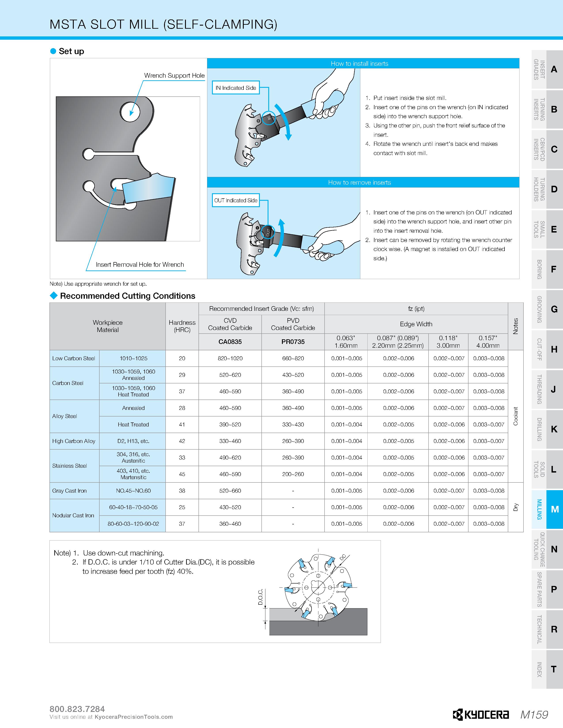Image resolution: width=563 pixels, height=728 pixels.
Task: Click the 0.157" 4.00mm edge width header
Action: [x=488, y=342]
